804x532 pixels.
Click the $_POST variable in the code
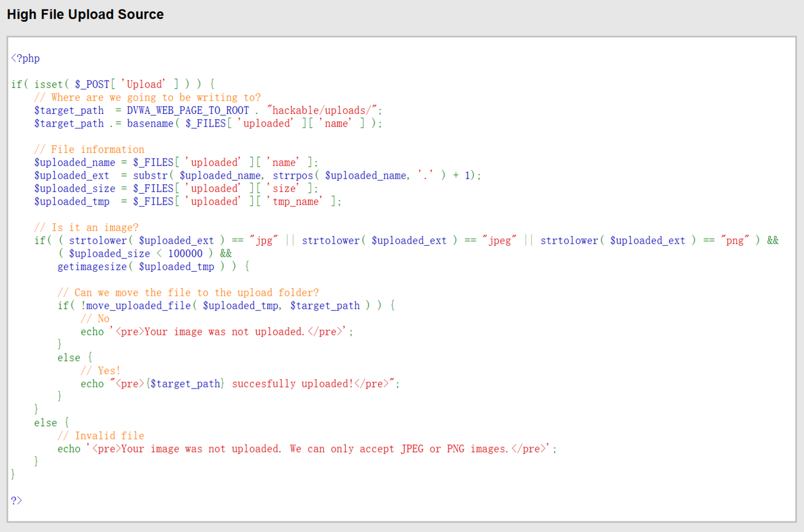(92, 84)
